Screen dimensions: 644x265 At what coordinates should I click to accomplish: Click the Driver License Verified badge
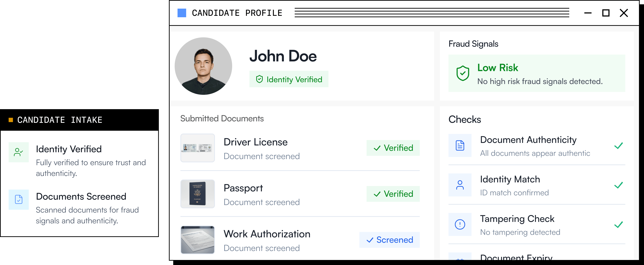pos(393,148)
